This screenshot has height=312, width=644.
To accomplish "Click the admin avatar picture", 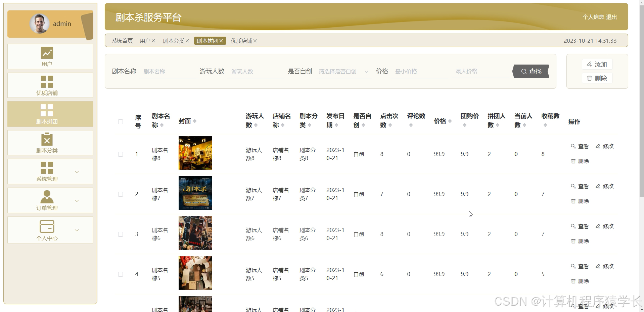I will pyautogui.click(x=39, y=24).
